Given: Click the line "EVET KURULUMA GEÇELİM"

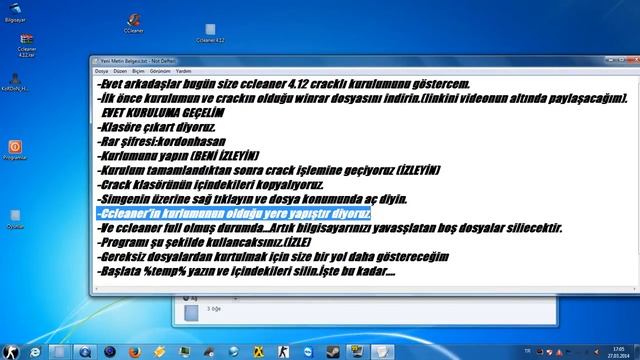Looking at the screenshot, I should 163,113.
